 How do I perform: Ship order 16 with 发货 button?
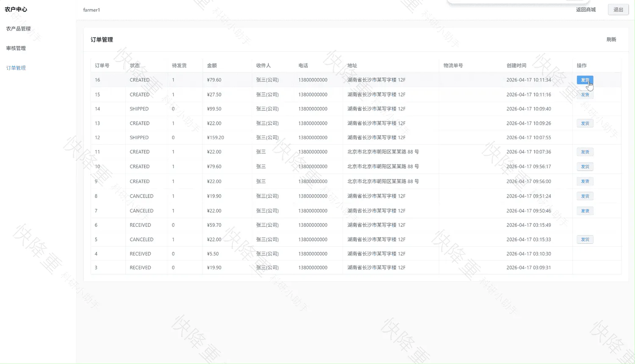coord(585,80)
